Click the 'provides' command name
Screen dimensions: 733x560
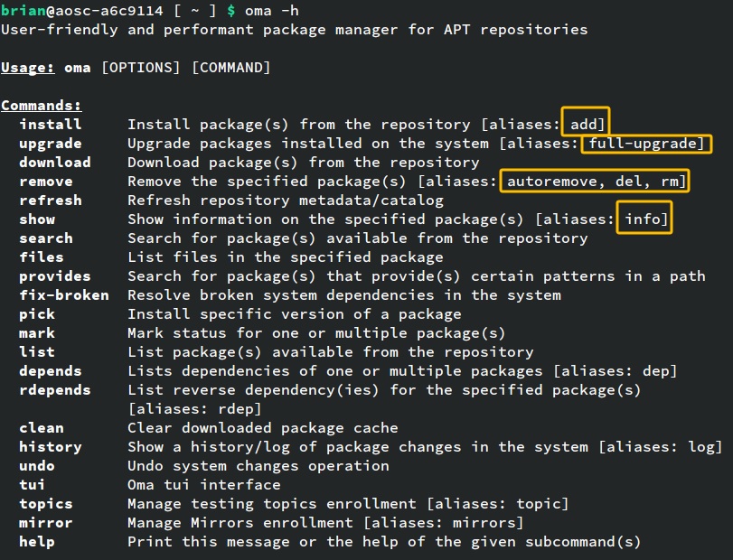[x=55, y=276]
